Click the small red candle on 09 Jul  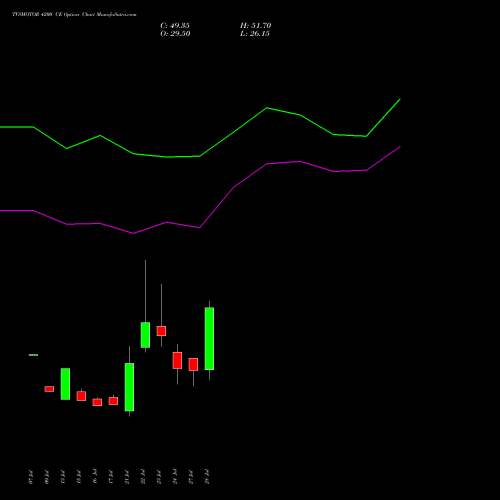49,389
